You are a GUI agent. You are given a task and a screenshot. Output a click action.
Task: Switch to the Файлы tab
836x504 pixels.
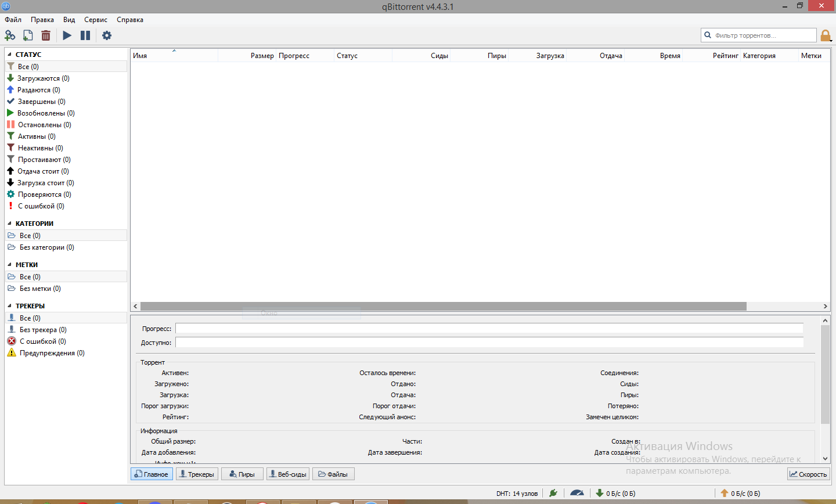click(333, 474)
